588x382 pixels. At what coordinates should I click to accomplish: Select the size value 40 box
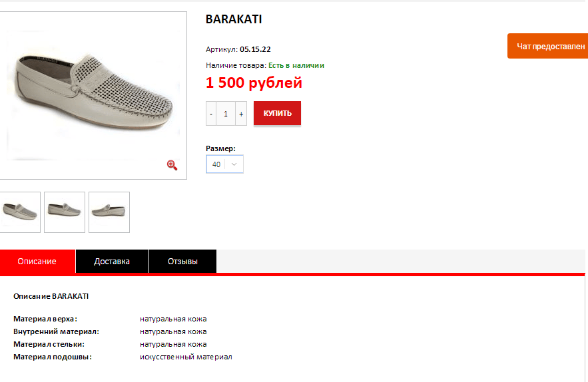click(x=224, y=164)
